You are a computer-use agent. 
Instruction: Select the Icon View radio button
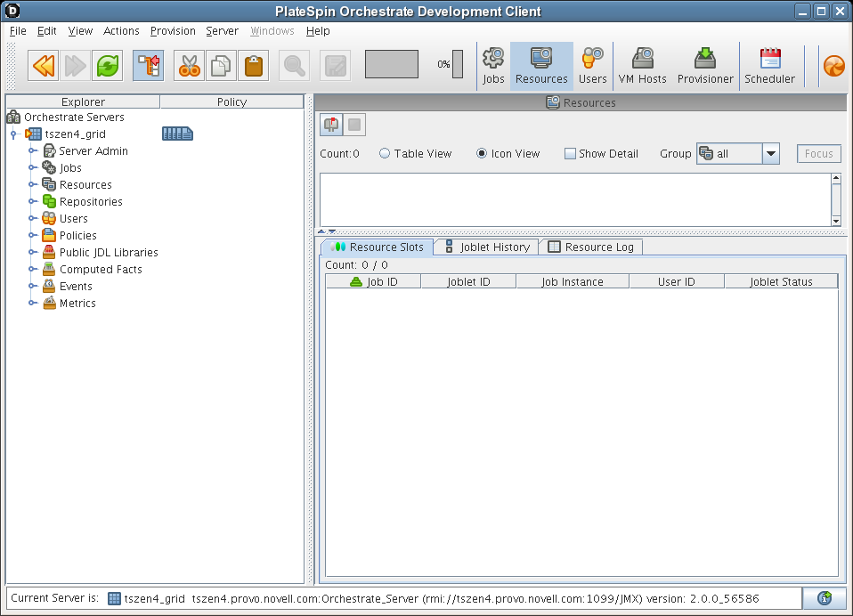point(482,153)
